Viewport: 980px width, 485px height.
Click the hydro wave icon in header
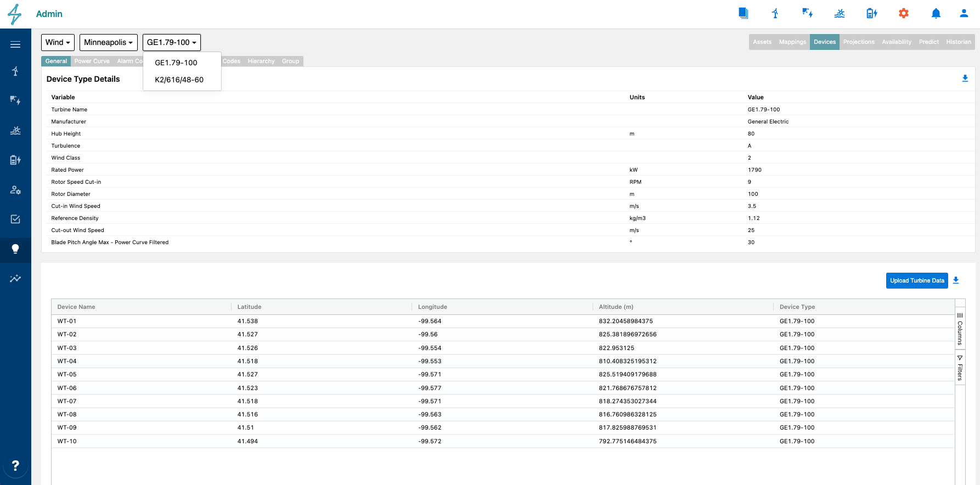840,13
